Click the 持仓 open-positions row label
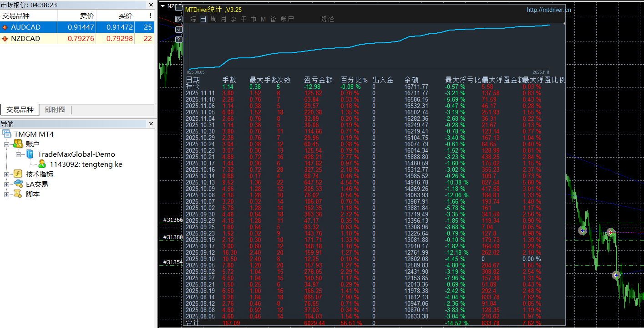 (193, 87)
